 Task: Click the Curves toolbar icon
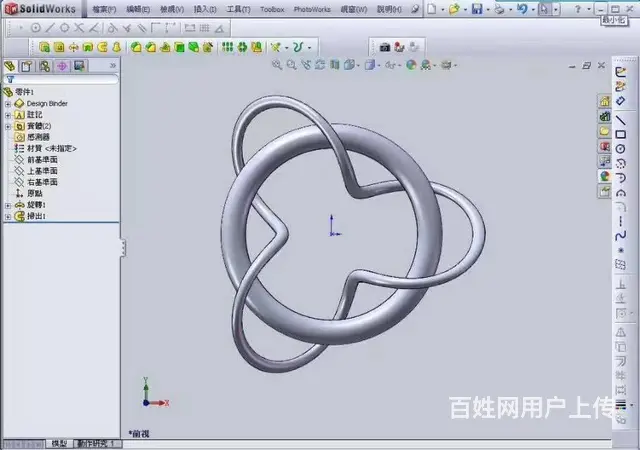(x=298, y=47)
